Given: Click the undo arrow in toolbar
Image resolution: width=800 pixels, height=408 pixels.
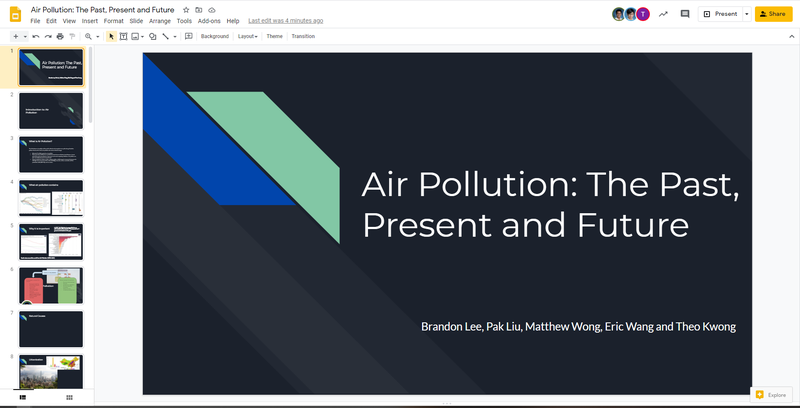Looking at the screenshot, I should [x=36, y=36].
